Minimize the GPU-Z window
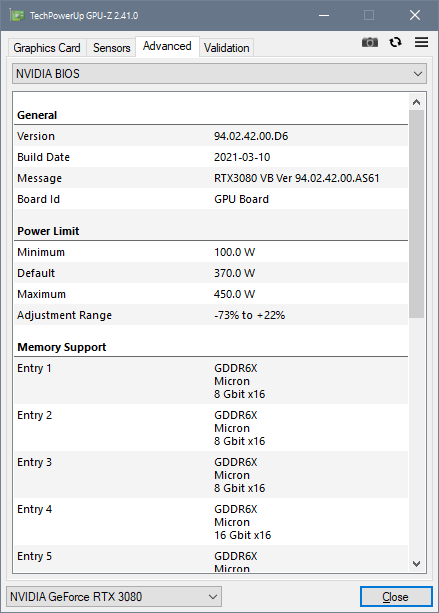Screen dimensions: 439x613 [324, 16]
